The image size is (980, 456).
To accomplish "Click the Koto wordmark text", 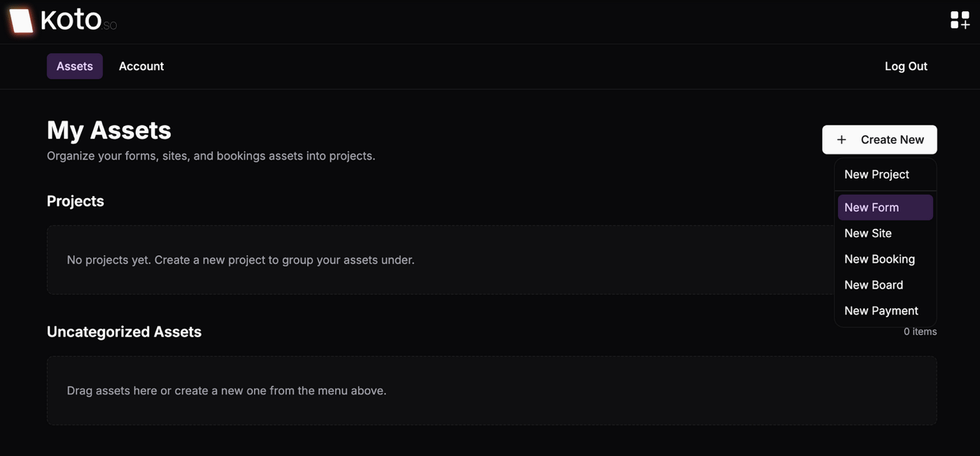I will [x=71, y=20].
